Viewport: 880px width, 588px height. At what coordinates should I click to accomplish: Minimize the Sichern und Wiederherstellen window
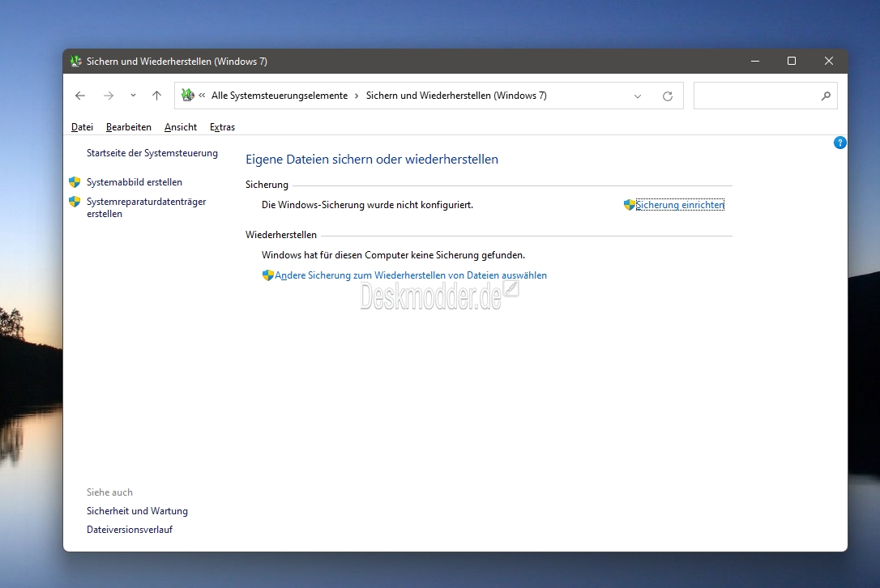(755, 62)
